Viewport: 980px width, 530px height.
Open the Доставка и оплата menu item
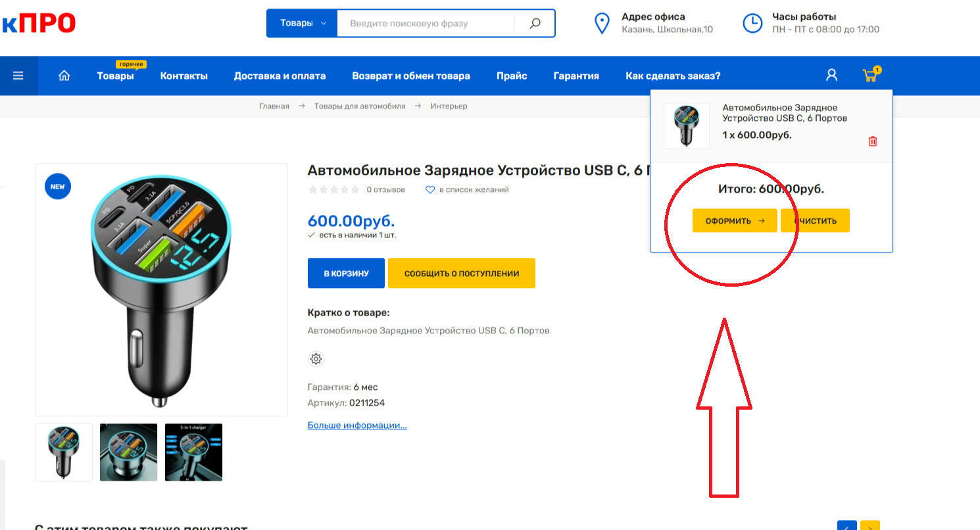pos(280,76)
